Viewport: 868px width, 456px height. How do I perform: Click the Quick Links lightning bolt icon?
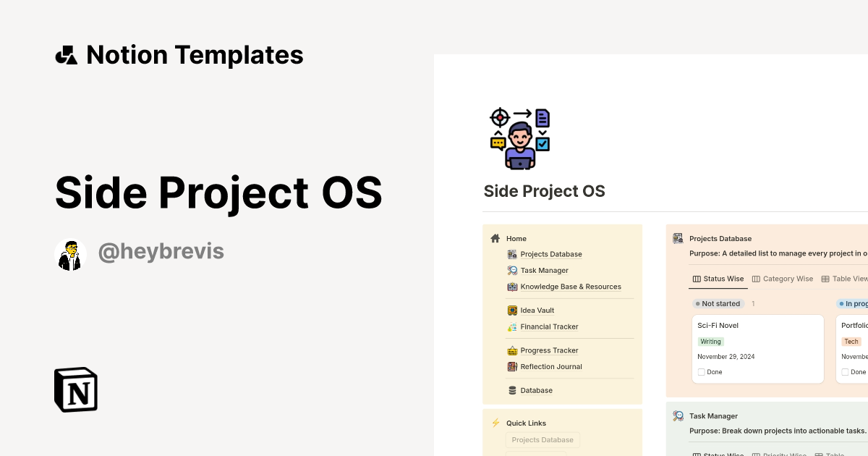pos(496,423)
